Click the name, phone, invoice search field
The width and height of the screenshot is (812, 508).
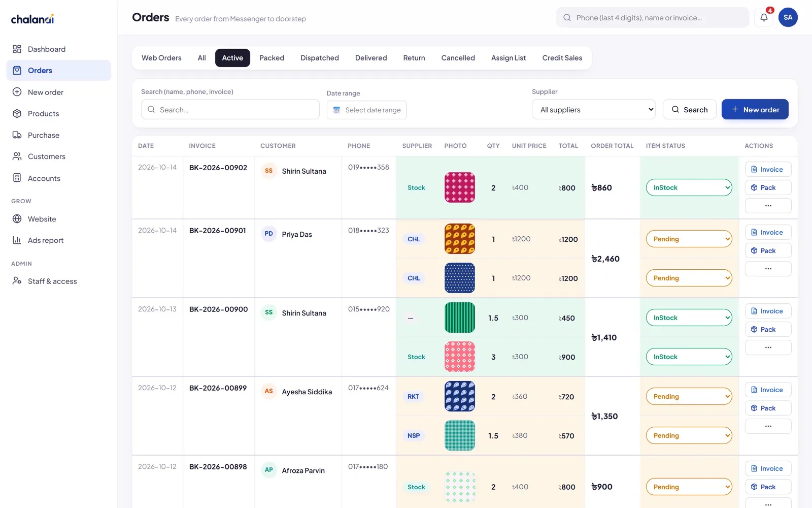[230, 109]
